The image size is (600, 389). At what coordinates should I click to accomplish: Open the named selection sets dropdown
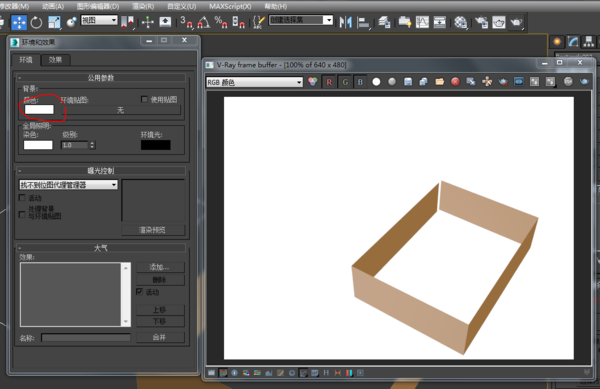pos(301,20)
